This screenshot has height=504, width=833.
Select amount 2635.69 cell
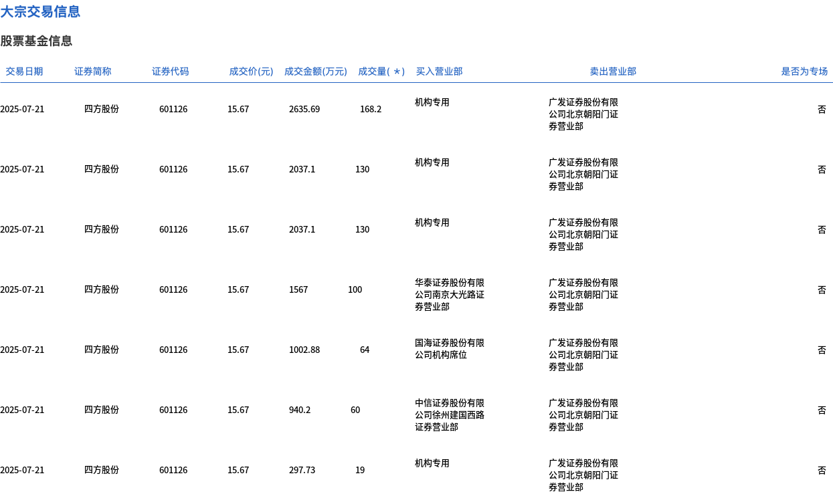point(304,109)
